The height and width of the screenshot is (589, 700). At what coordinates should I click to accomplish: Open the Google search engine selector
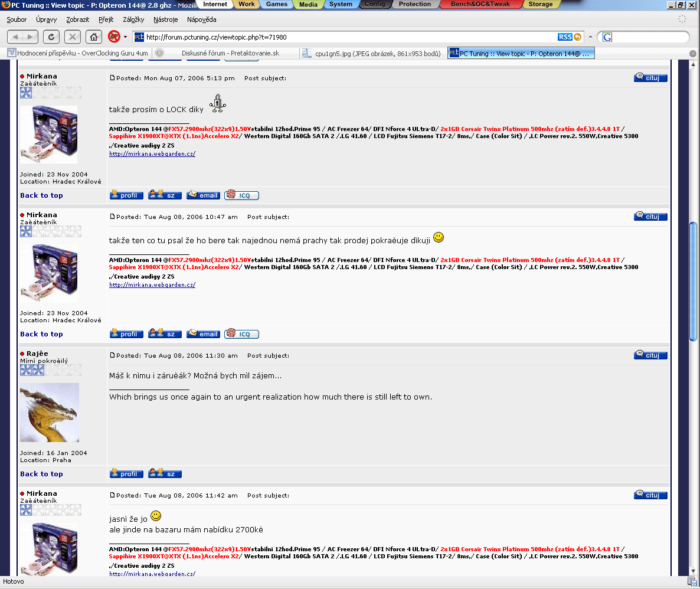[607, 37]
